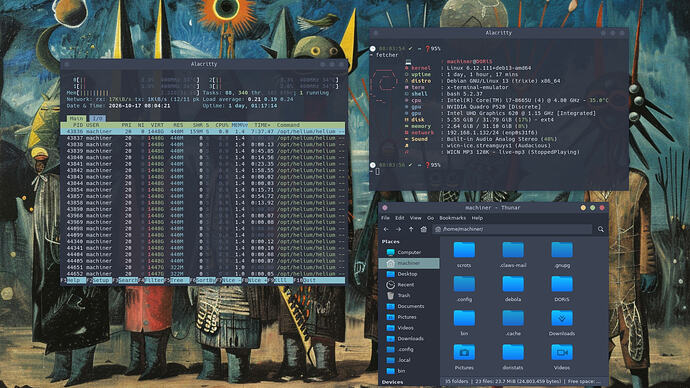
Task: Open the .claws-mail folder
Action: tap(513, 255)
